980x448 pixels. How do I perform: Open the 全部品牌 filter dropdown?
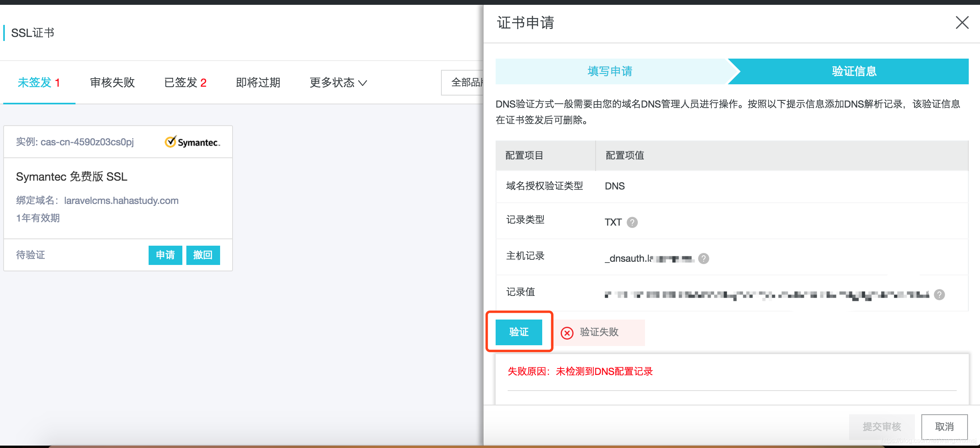[x=462, y=83]
